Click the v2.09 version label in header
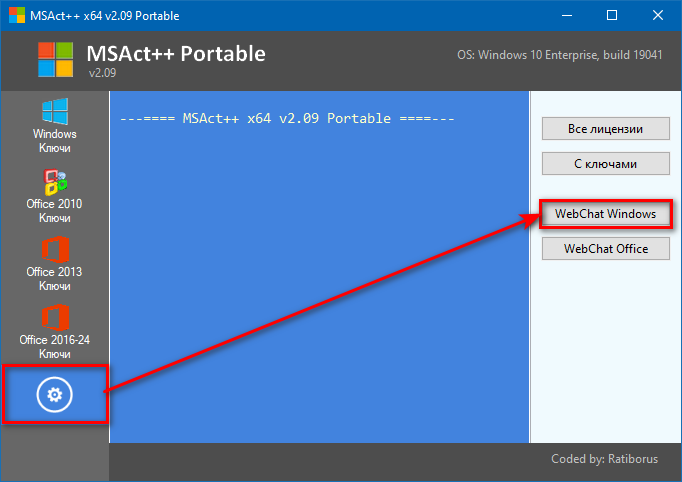The image size is (682, 482). (102, 73)
